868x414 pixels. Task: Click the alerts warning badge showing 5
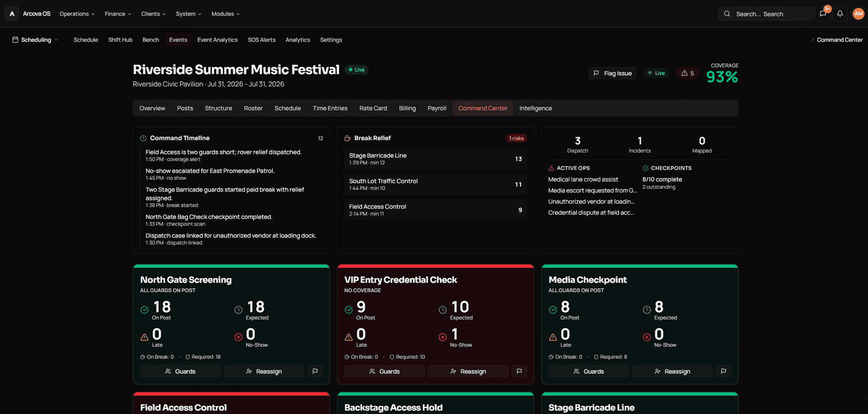pos(687,73)
